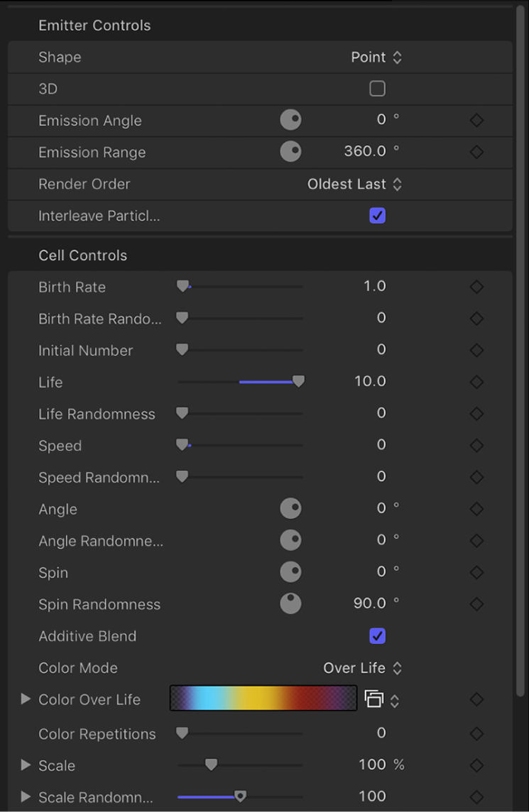Expand the Scale disclosure triangle

coord(26,765)
